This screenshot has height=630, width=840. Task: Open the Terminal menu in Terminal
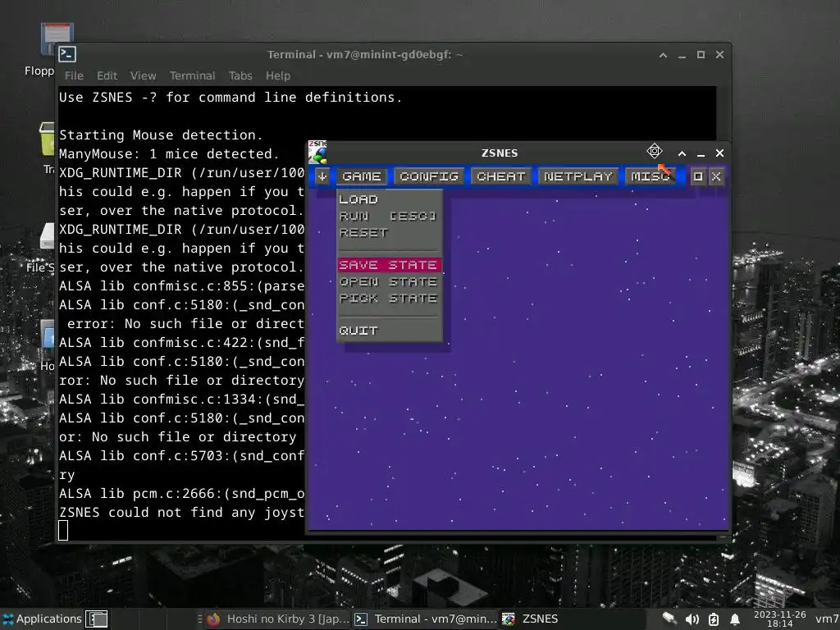point(192,75)
